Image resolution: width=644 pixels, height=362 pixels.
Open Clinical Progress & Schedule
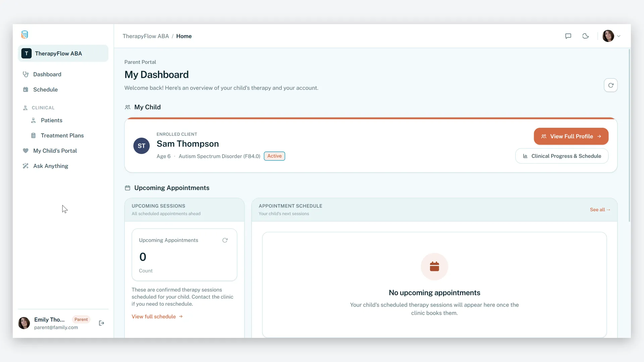[x=561, y=156]
